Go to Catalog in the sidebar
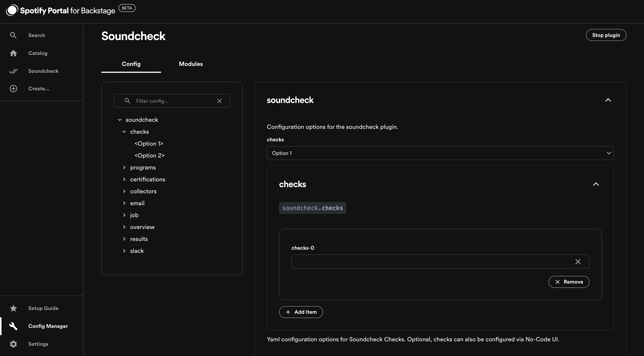 click(x=42, y=53)
